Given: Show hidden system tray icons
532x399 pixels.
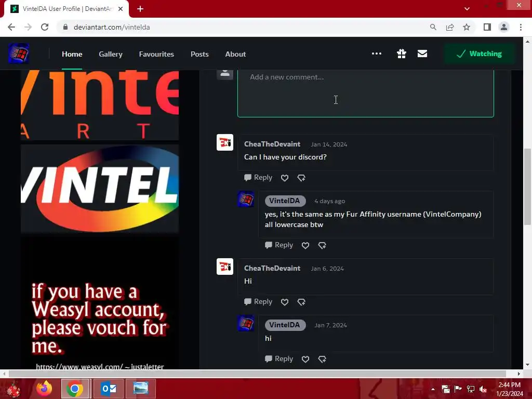Looking at the screenshot, I should point(433,389).
